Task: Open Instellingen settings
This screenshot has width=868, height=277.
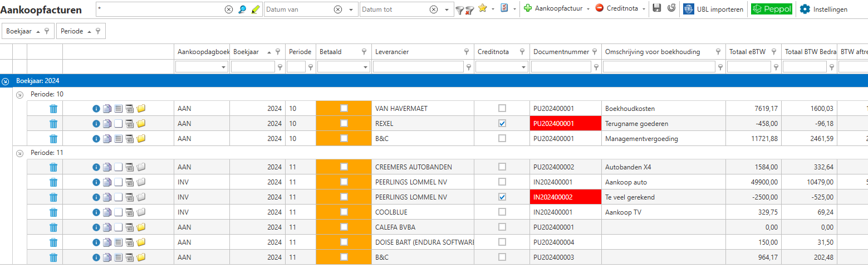Action: pos(823,9)
